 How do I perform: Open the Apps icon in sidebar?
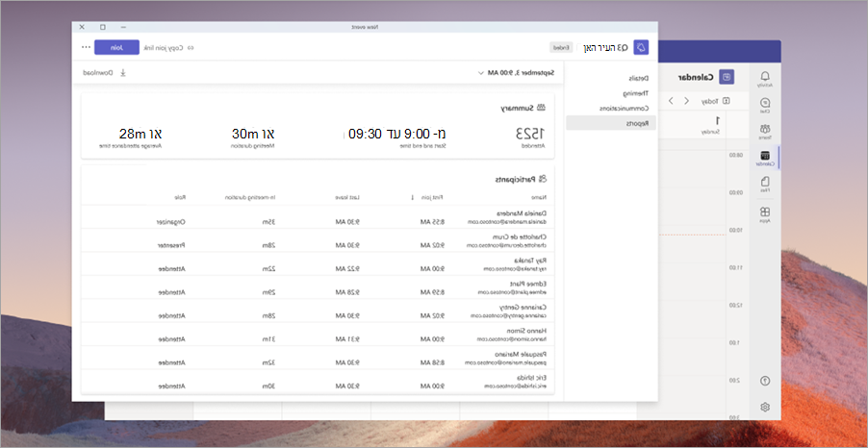click(x=765, y=214)
